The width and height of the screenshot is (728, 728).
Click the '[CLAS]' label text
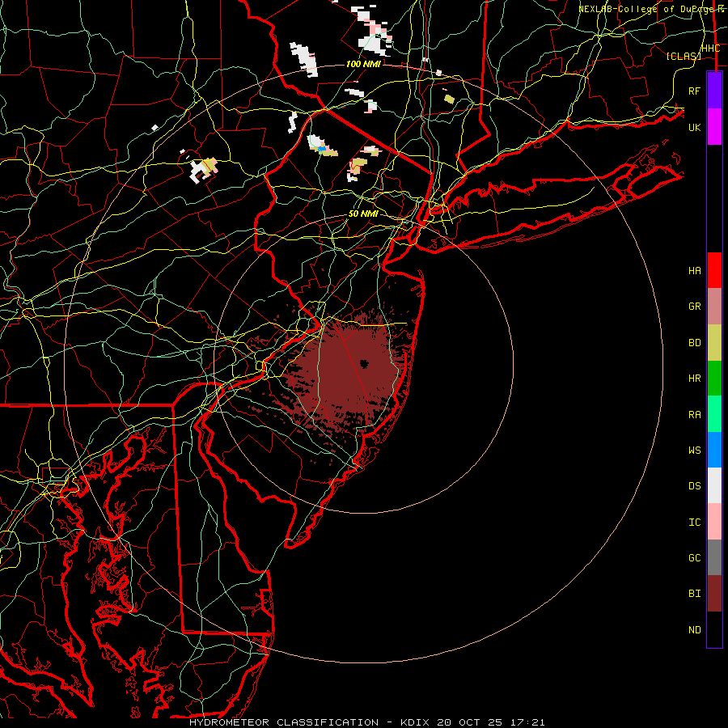tap(684, 56)
